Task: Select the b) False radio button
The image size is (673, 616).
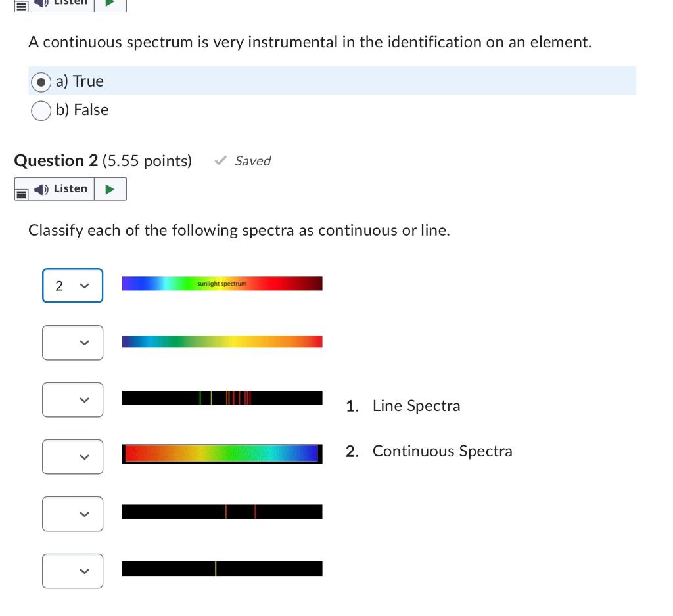Action: pyautogui.click(x=41, y=111)
